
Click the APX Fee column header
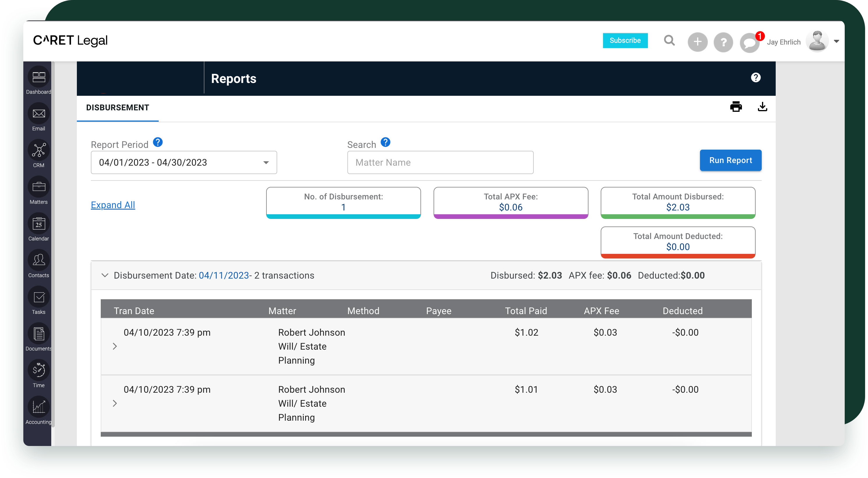(x=602, y=311)
